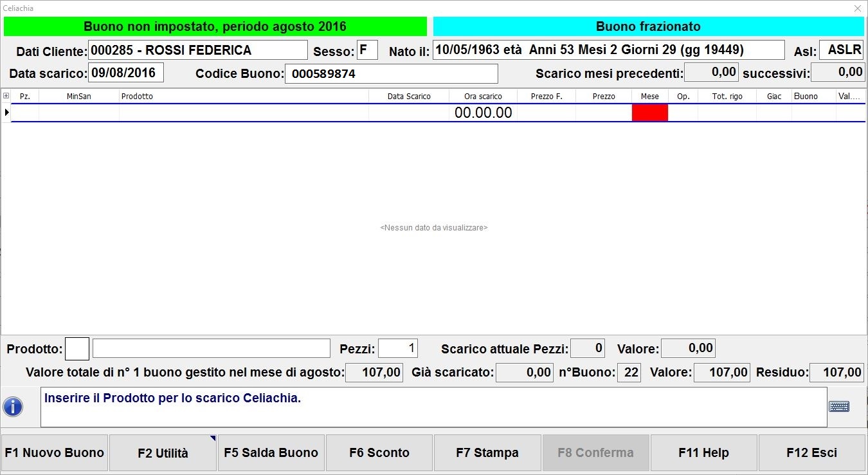Open the on-screen keyboard icon

(838, 406)
